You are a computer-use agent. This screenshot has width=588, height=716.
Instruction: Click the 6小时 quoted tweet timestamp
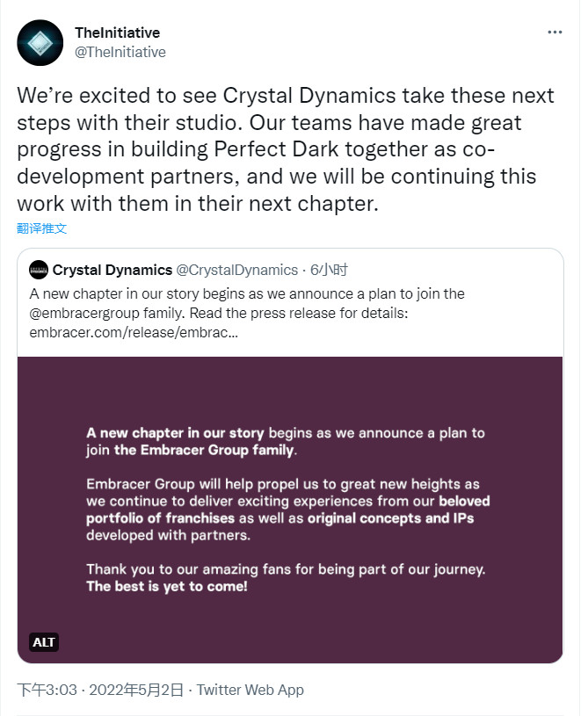(x=329, y=270)
